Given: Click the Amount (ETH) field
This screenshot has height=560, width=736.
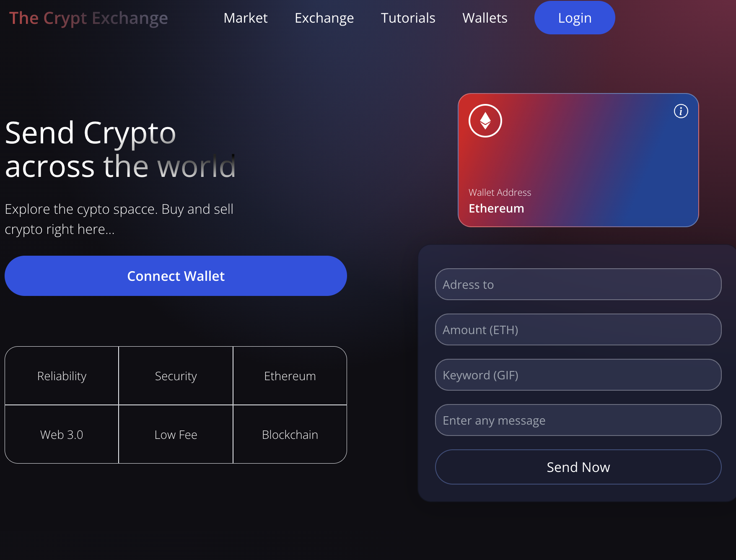Looking at the screenshot, I should [578, 329].
